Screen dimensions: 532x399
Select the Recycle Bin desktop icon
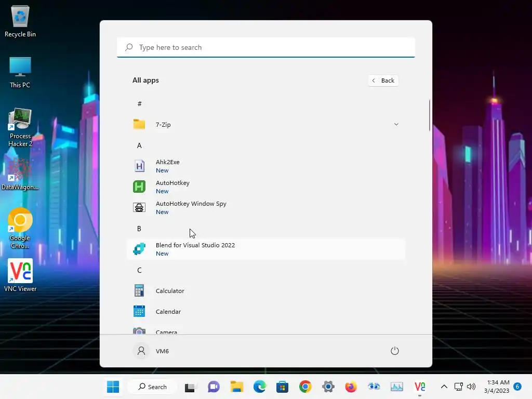[20, 21]
